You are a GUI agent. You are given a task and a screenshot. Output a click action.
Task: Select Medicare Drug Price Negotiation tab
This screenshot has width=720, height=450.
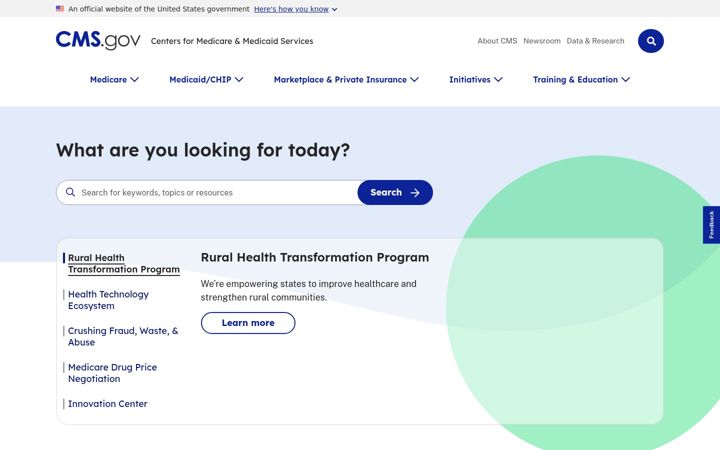[112, 373]
